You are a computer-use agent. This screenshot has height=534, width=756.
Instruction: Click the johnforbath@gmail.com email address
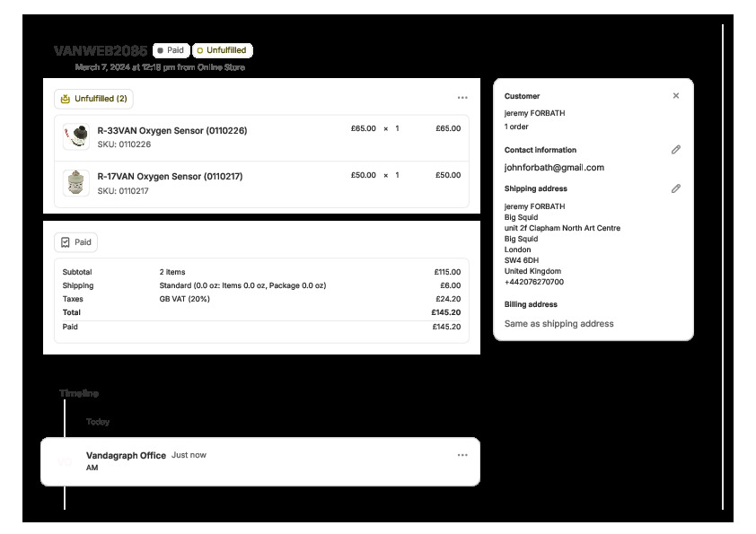coord(554,167)
